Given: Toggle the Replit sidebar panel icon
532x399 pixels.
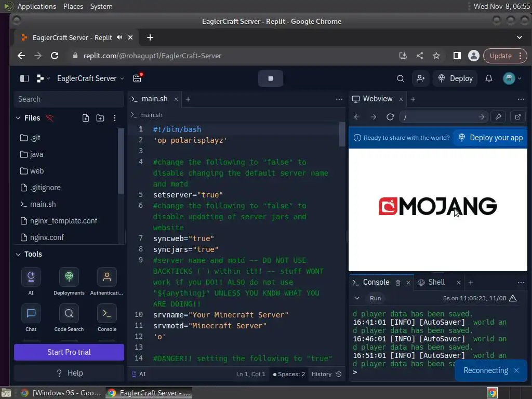Looking at the screenshot, I should point(24,78).
